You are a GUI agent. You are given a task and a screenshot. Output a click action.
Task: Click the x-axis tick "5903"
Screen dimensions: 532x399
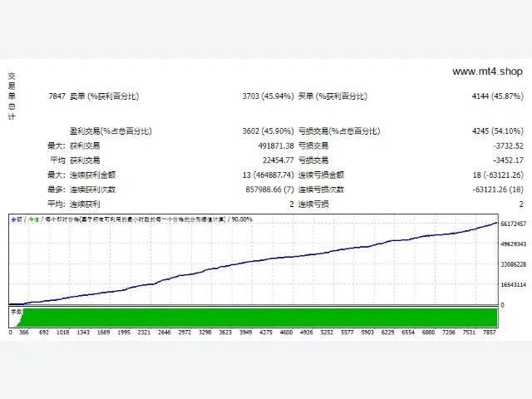[367, 332]
